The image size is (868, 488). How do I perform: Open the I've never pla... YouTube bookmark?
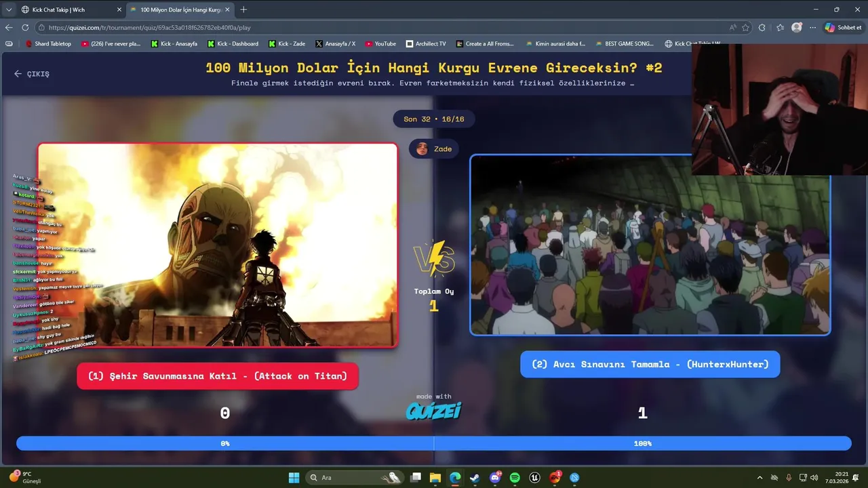point(111,43)
